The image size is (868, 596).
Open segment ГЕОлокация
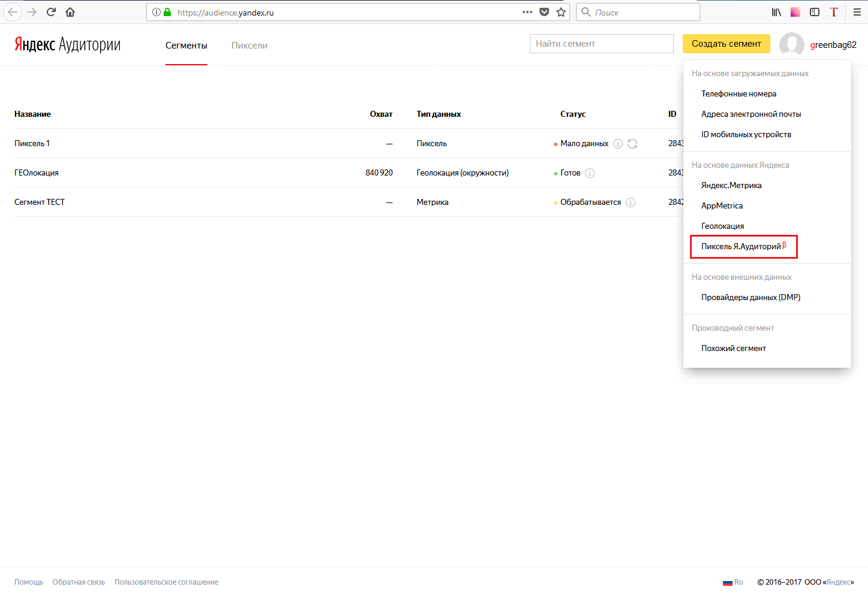(37, 173)
